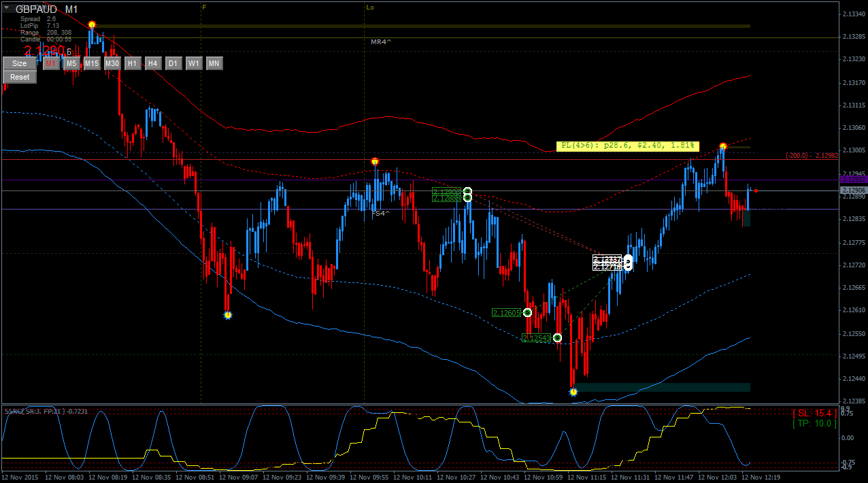Click the purple 2.12932 price tag
The height and width of the screenshot is (483, 868).
[x=854, y=180]
